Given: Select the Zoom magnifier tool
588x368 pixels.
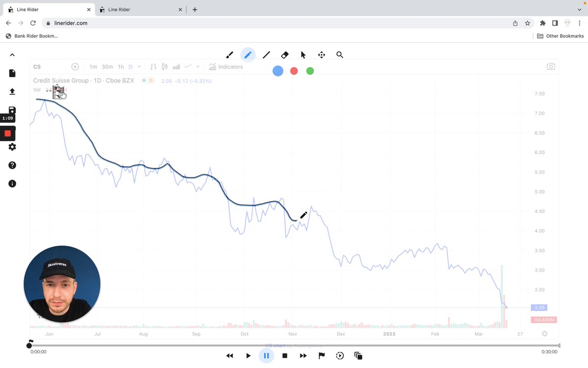Looking at the screenshot, I should [340, 55].
